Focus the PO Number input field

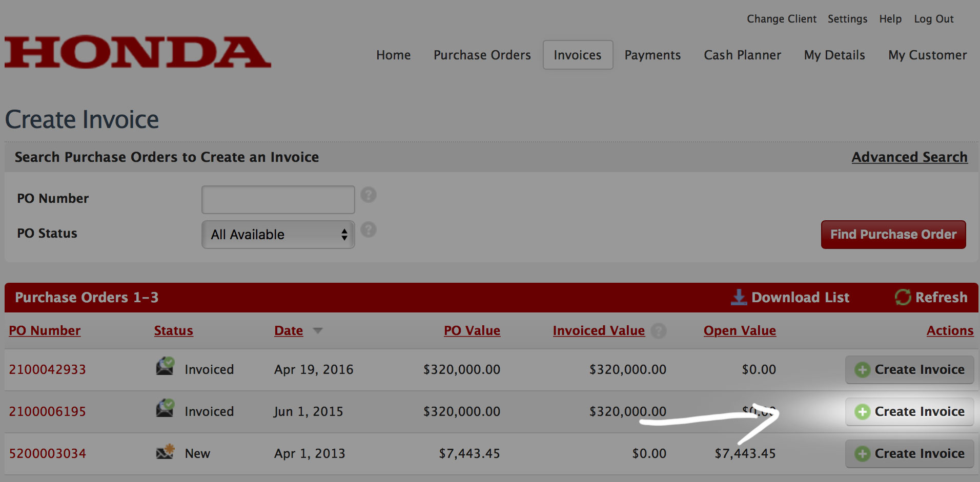tap(278, 200)
